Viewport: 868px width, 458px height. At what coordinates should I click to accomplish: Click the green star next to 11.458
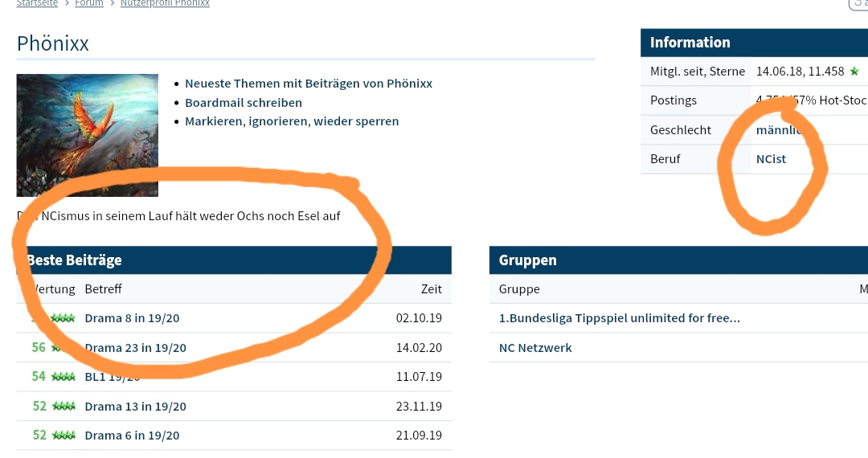click(x=854, y=72)
